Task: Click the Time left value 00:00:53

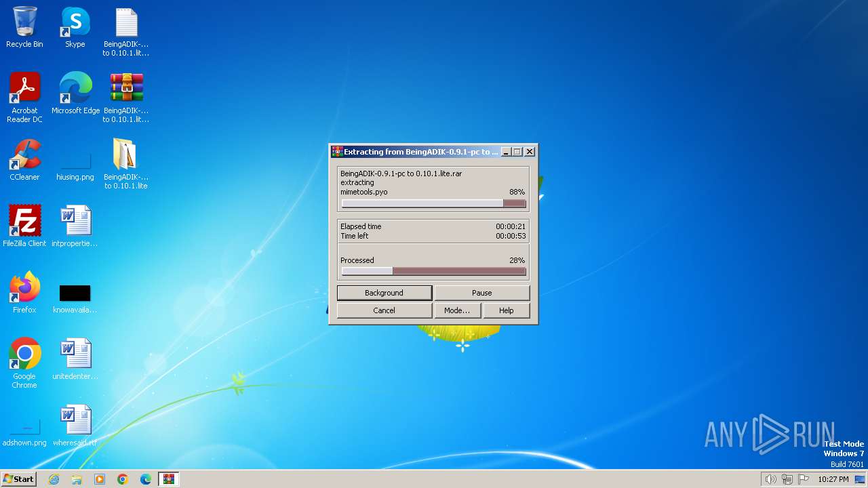Action: pos(511,236)
